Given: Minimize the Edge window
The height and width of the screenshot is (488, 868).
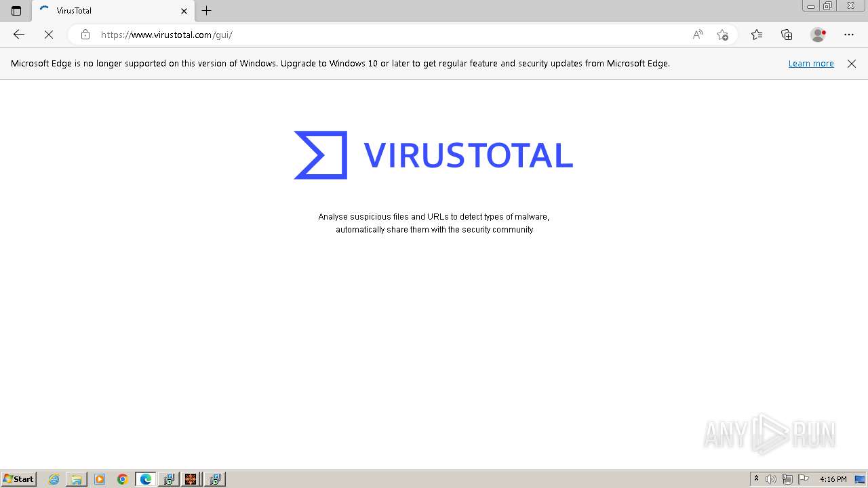Looking at the screenshot, I should [811, 6].
